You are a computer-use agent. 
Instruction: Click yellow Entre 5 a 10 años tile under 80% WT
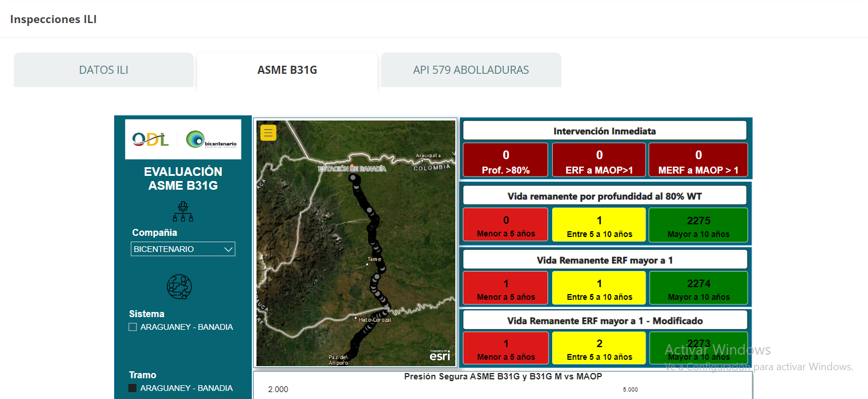(x=599, y=225)
